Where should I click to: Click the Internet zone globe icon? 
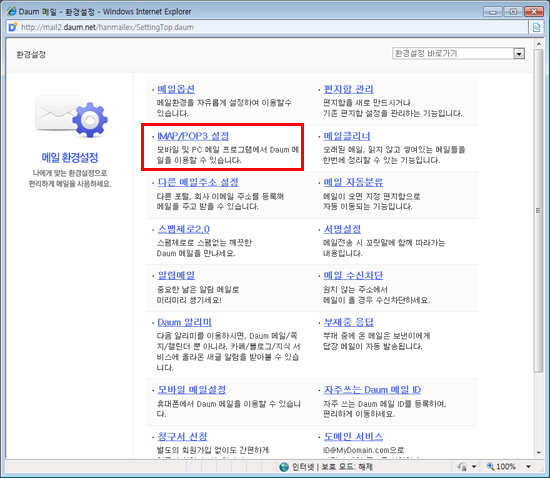coord(284,467)
